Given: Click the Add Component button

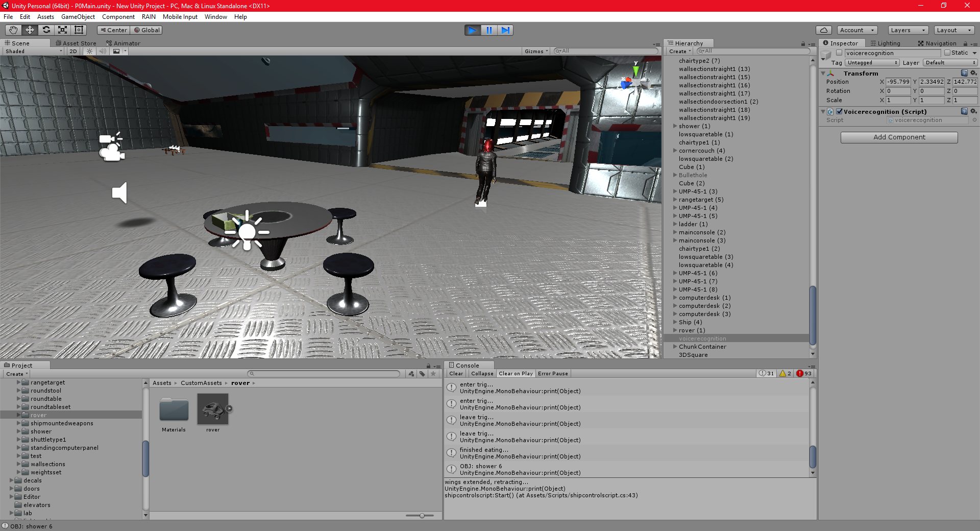Looking at the screenshot, I should pos(899,137).
